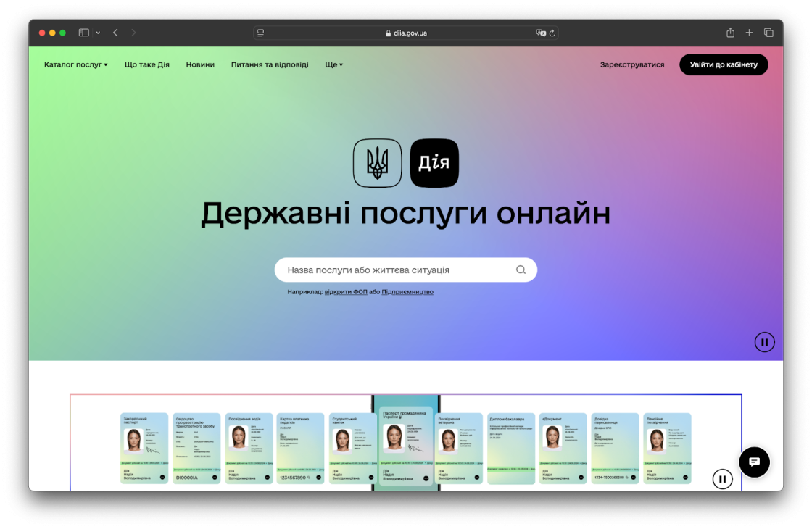Click the black Дія logo icon
This screenshot has height=529, width=812.
point(434,163)
